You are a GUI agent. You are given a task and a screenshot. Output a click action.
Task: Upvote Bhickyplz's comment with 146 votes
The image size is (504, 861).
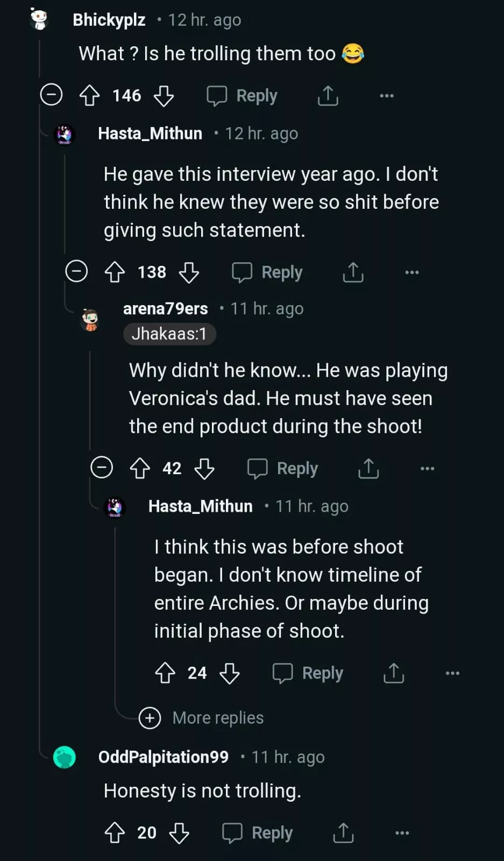(x=90, y=96)
